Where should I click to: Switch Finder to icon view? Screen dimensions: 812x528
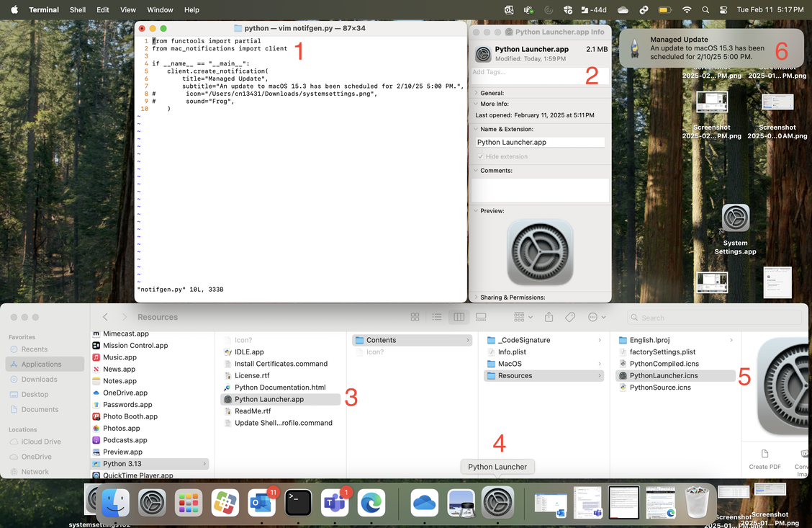pyautogui.click(x=415, y=317)
